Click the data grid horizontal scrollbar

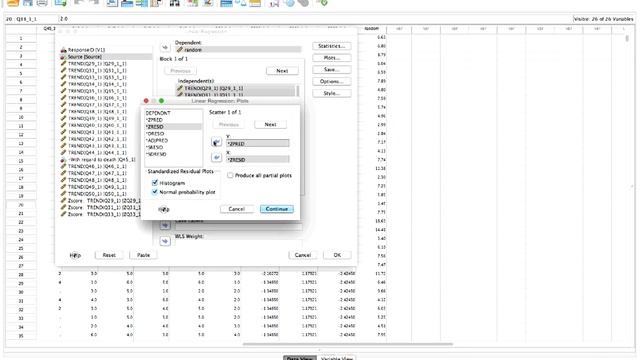(x=347, y=344)
